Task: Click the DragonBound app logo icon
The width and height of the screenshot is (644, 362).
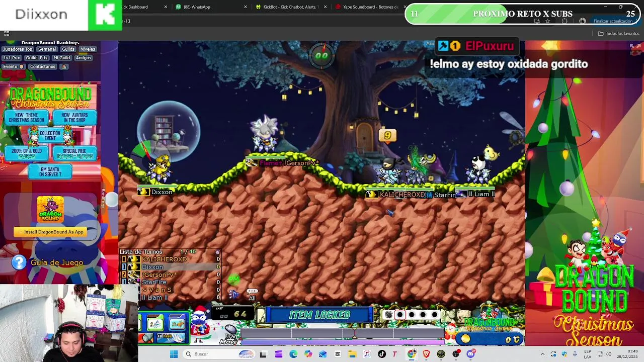Action: [50, 210]
